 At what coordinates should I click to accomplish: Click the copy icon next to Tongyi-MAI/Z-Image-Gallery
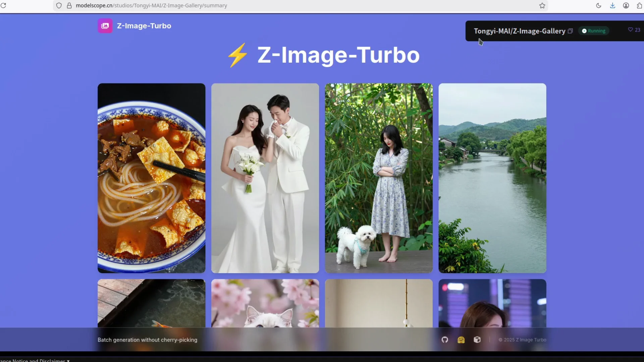570,31
